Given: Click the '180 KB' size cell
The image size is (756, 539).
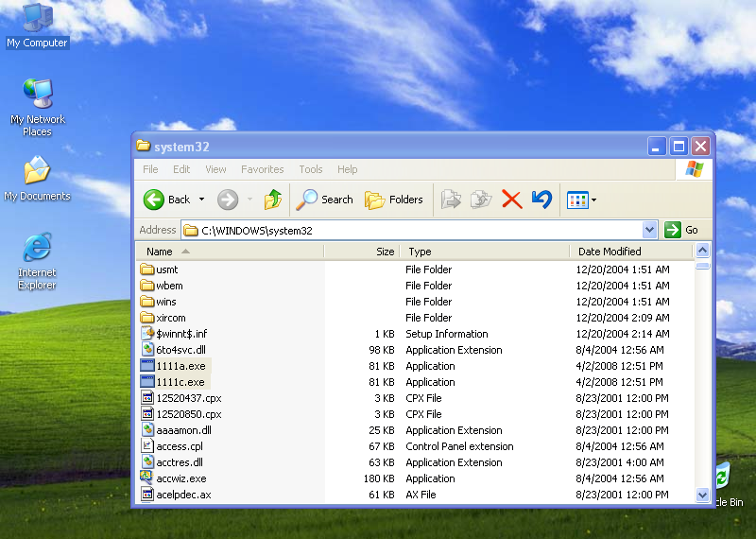Looking at the screenshot, I should (379, 478).
